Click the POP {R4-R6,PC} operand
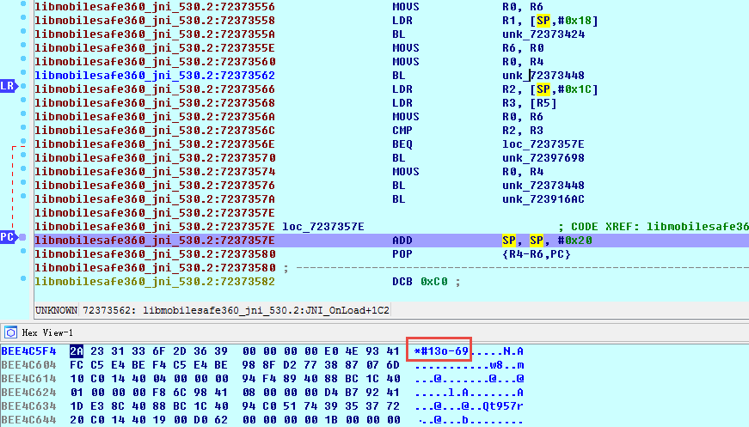This screenshot has height=427, width=749. click(x=536, y=254)
